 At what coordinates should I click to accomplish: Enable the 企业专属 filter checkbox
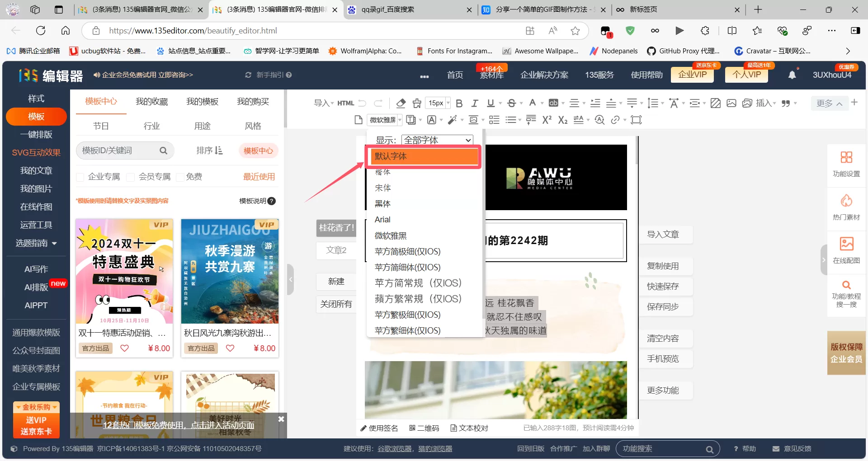click(80, 177)
